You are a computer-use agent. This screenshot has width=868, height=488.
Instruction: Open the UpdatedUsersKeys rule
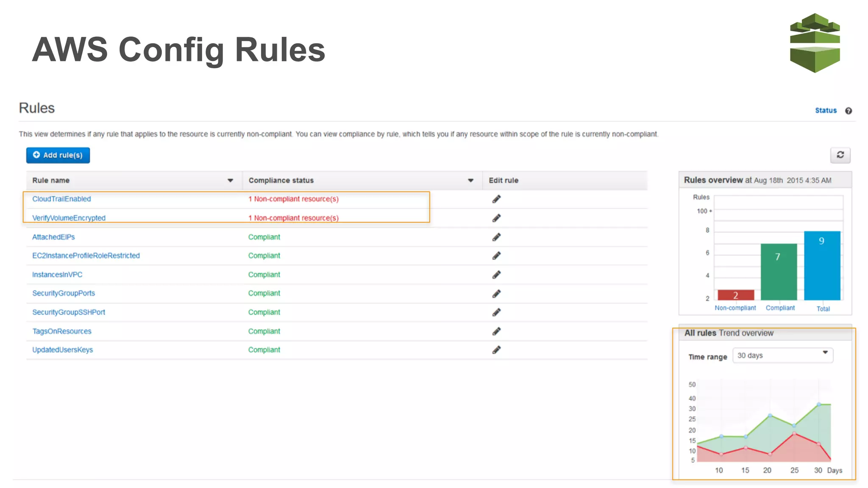coord(62,350)
